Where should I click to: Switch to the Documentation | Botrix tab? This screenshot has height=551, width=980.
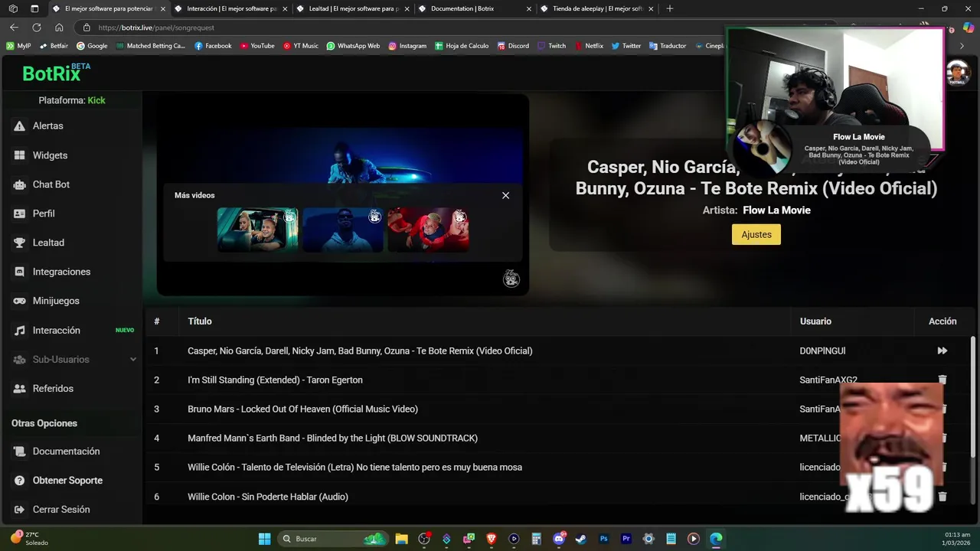pyautogui.click(x=475, y=8)
